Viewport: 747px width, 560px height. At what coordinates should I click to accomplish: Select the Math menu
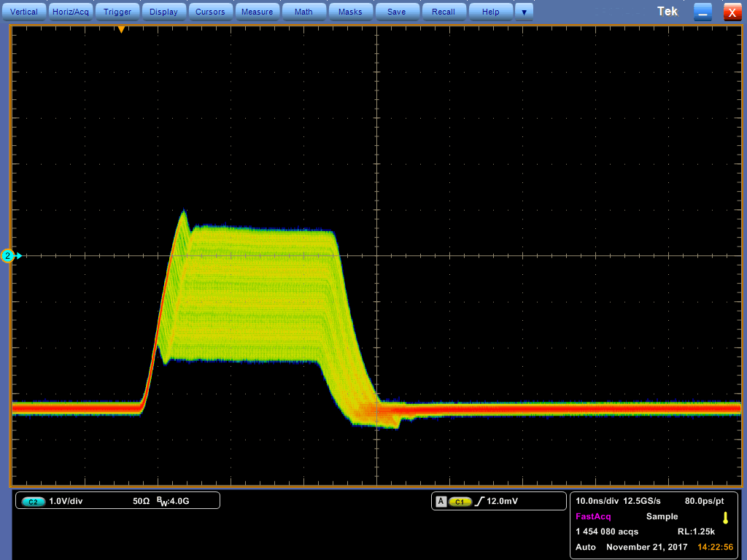303,12
